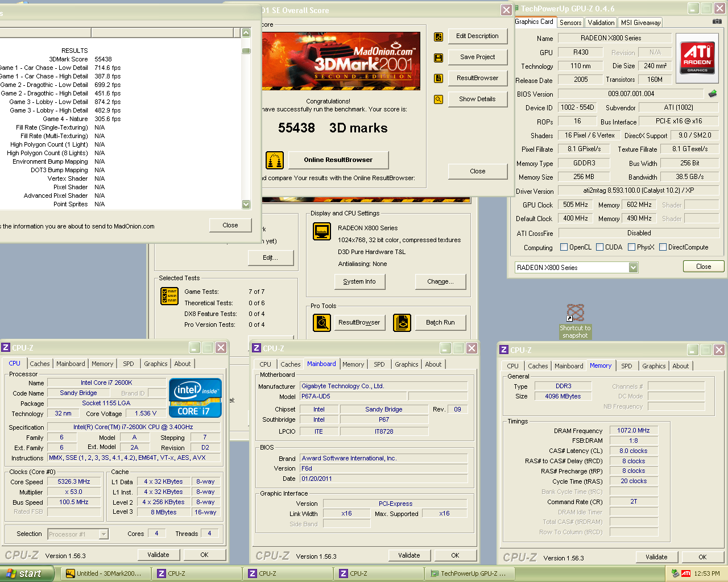The width and height of the screenshot is (728, 582).
Task: Toggle the PhysX checkbox in GPU-Z
Action: point(631,247)
